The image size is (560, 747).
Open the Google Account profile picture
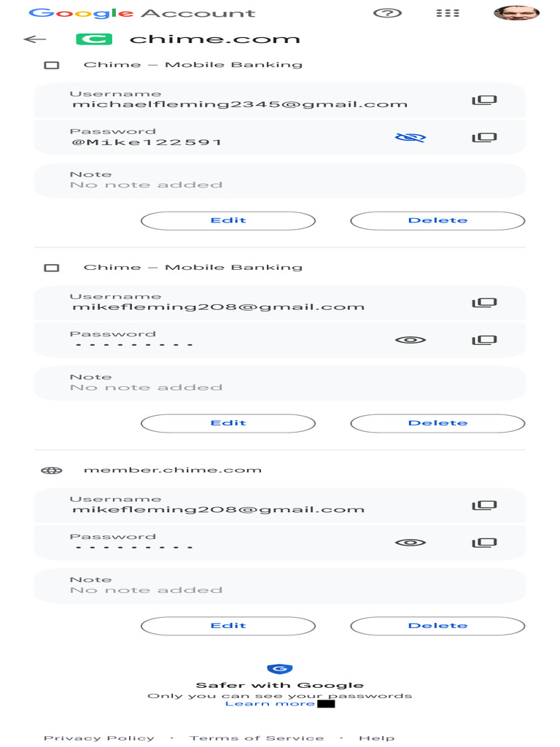pos(516,13)
